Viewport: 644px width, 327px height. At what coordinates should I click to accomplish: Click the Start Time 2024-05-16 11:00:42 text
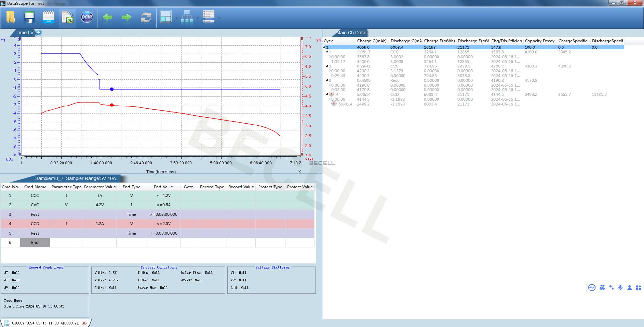coord(34,306)
